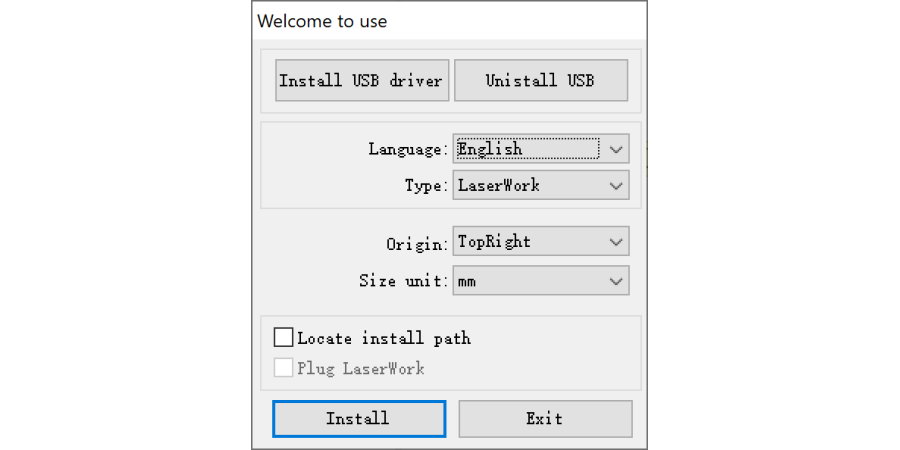Click the chevron arrow beside LaserWork
This screenshot has height=450, width=900.
pyautogui.click(x=617, y=186)
